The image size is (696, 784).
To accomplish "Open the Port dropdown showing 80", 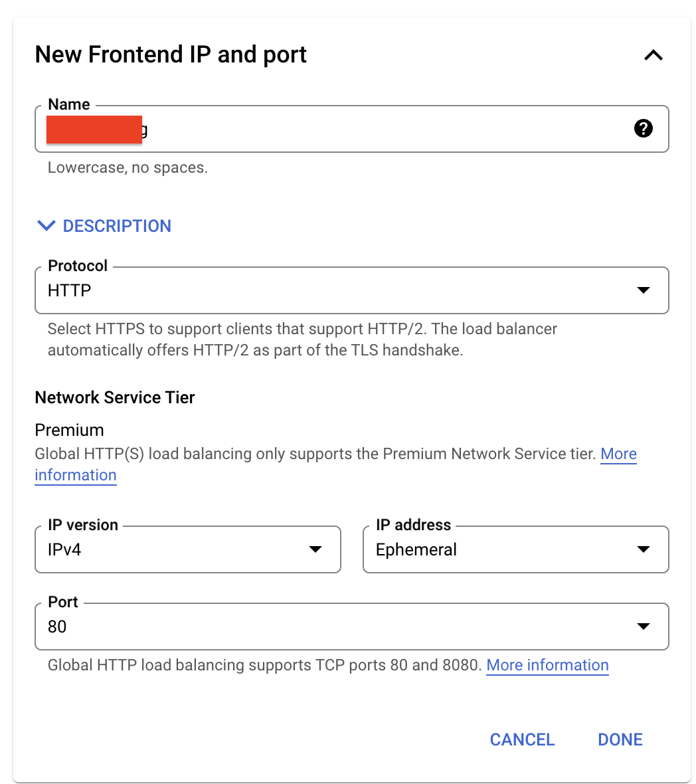I will tap(332, 627).
